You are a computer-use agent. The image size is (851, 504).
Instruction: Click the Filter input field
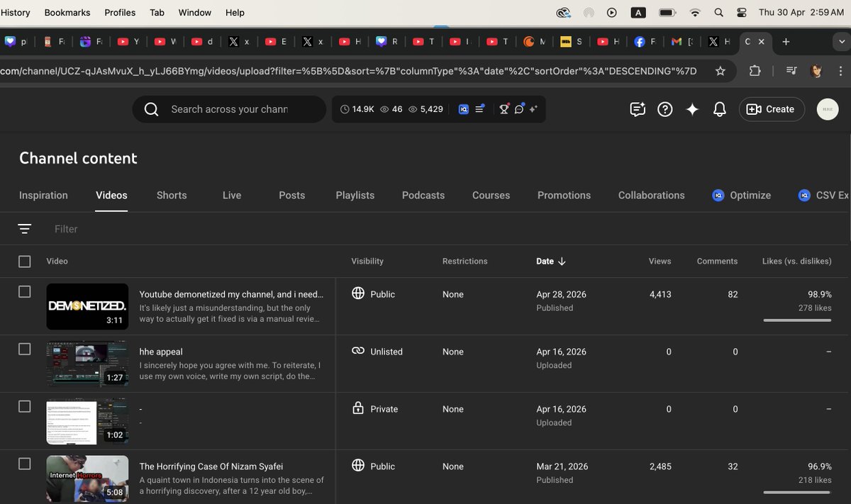[66, 229]
